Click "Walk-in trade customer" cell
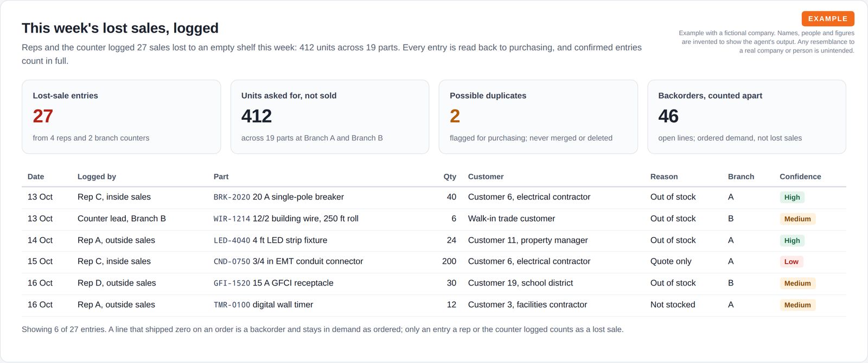This screenshot has width=868, height=363. tap(512, 218)
